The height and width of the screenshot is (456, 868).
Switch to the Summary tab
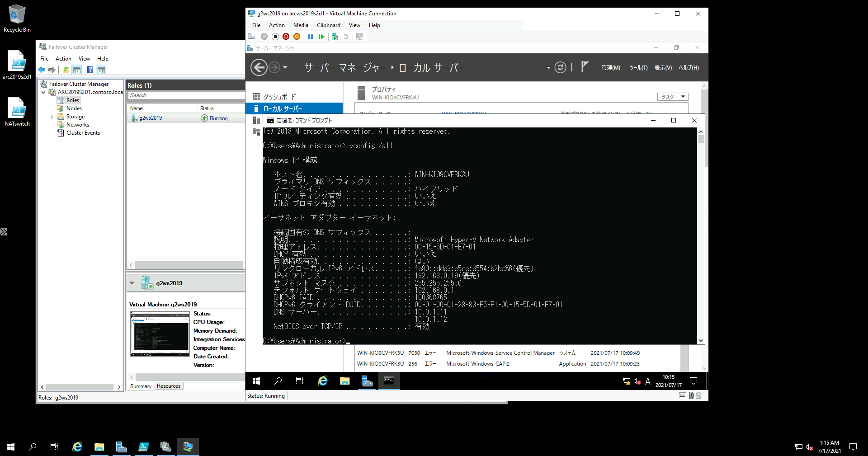[141, 386]
